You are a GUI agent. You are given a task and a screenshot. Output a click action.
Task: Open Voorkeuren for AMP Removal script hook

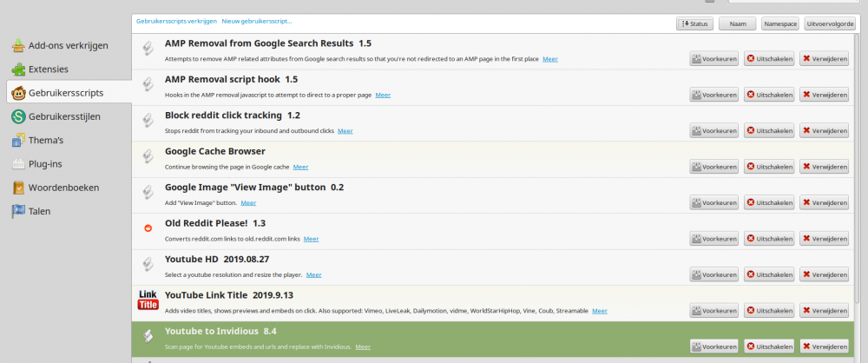tap(714, 95)
